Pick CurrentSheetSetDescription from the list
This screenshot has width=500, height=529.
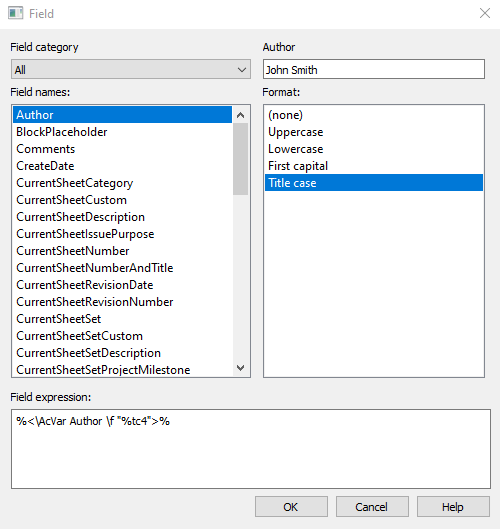pyautogui.click(x=122, y=353)
